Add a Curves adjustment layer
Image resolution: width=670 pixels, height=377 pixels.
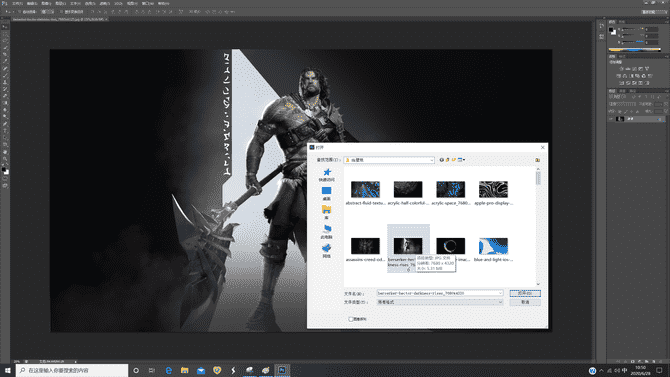point(634,69)
